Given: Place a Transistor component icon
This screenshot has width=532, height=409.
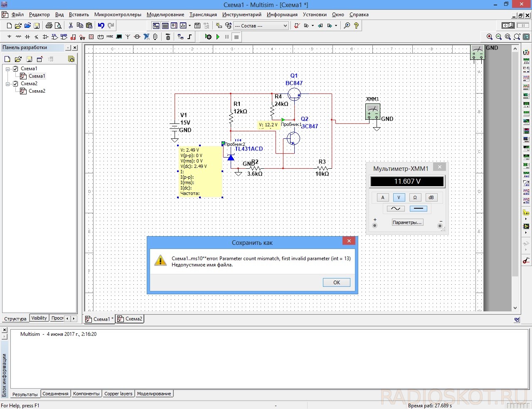Looking at the screenshot, I should point(37,37).
